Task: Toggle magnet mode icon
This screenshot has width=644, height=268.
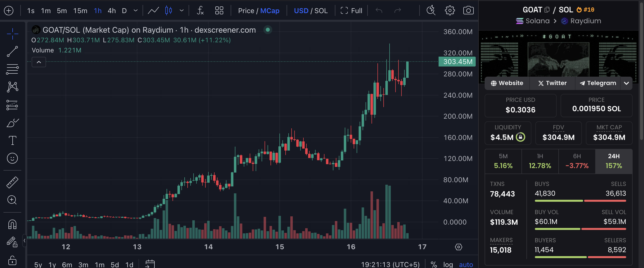Action: [x=12, y=224]
